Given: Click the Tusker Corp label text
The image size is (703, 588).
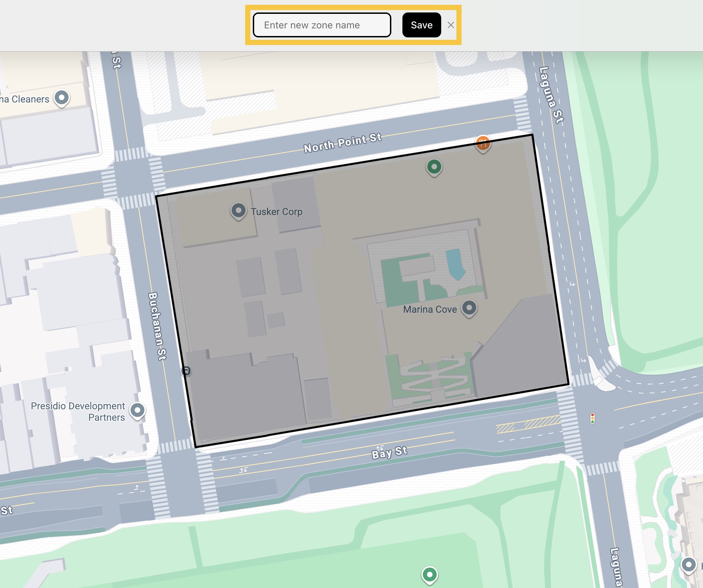Looking at the screenshot, I should pos(276,212).
